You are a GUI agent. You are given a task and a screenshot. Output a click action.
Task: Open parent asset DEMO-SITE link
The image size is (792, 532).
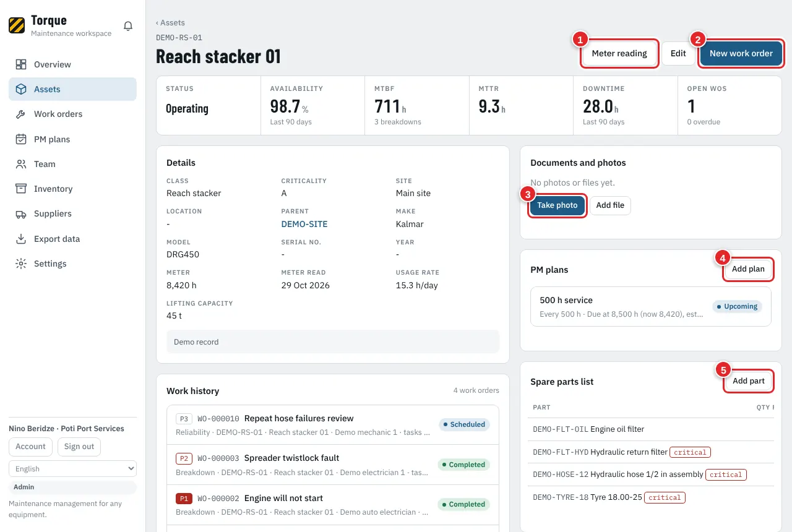[304, 224]
